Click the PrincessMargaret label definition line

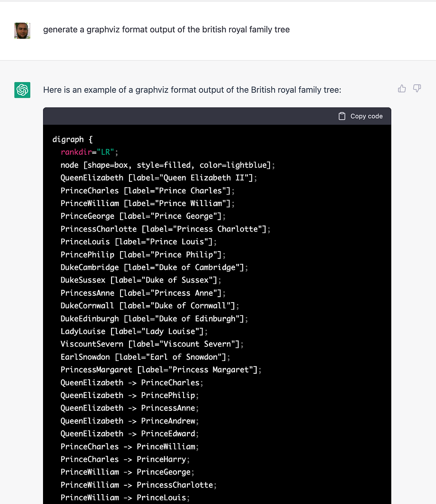coord(161,369)
